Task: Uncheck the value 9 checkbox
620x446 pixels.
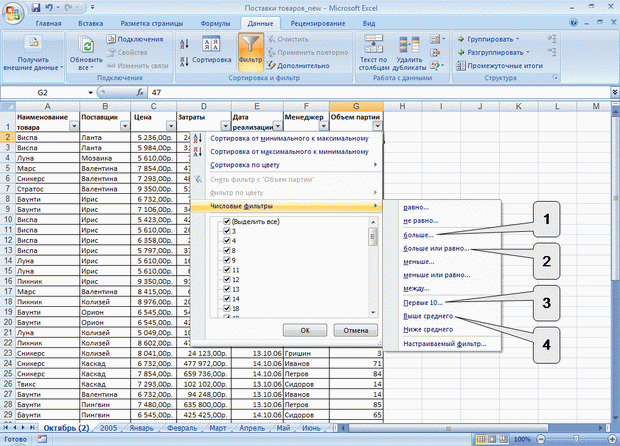Action: pos(227,260)
